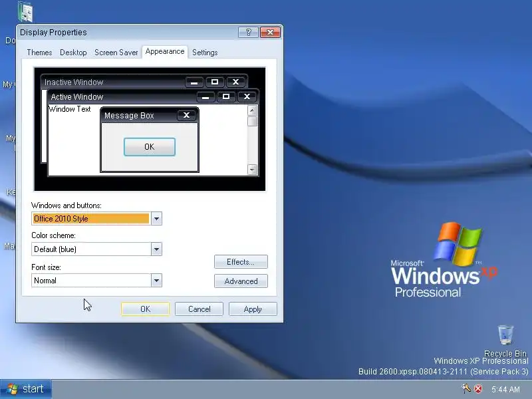Click the help question mark button
Image resolution: width=532 pixels, height=399 pixels.
click(248, 32)
